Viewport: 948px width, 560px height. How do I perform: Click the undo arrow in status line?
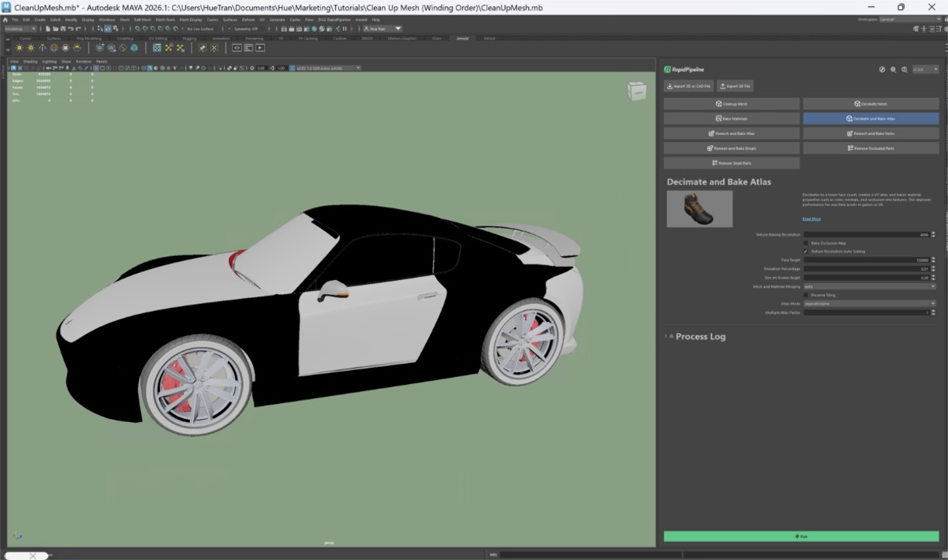pyautogui.click(x=71, y=29)
